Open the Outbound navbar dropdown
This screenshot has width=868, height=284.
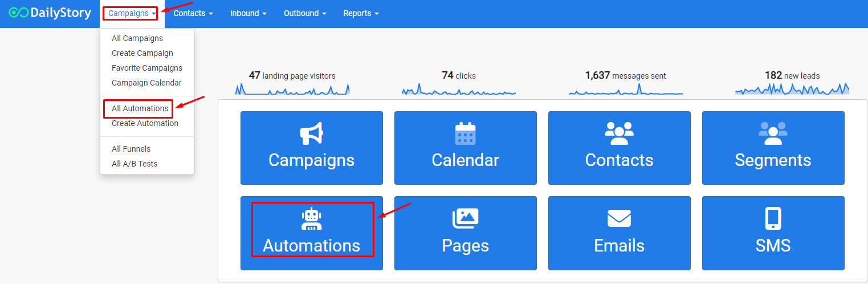pos(305,13)
